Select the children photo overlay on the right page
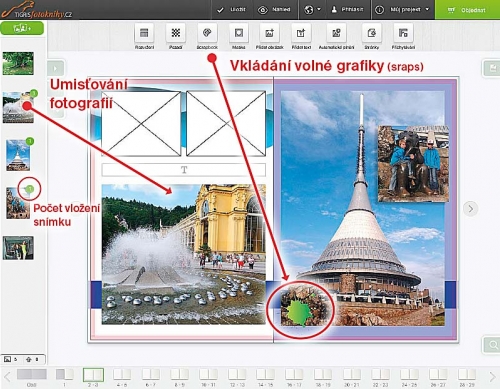 (x=413, y=164)
